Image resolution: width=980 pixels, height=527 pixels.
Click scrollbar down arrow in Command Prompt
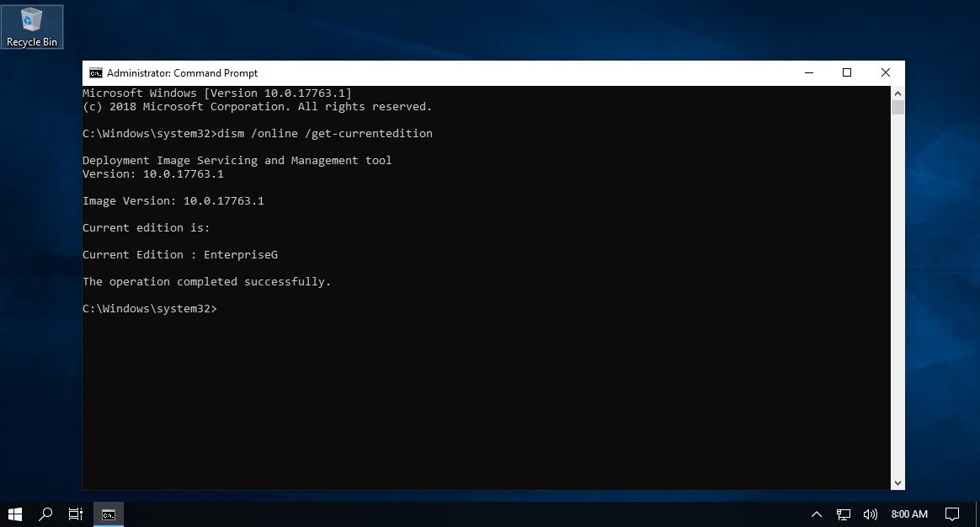[898, 483]
